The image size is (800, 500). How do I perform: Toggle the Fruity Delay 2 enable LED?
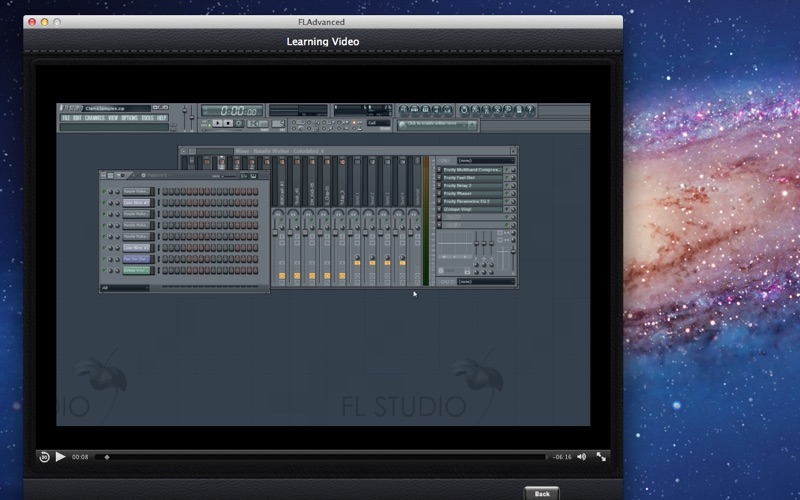(x=507, y=186)
